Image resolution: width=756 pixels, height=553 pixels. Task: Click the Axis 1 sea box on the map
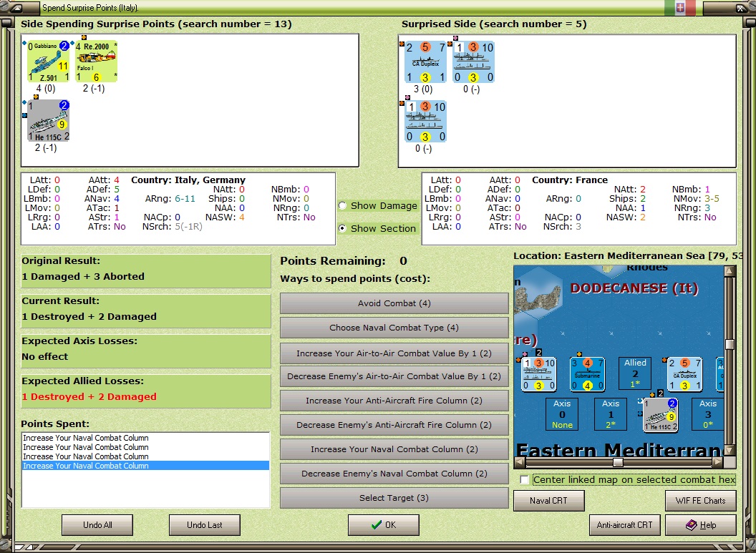611,413
